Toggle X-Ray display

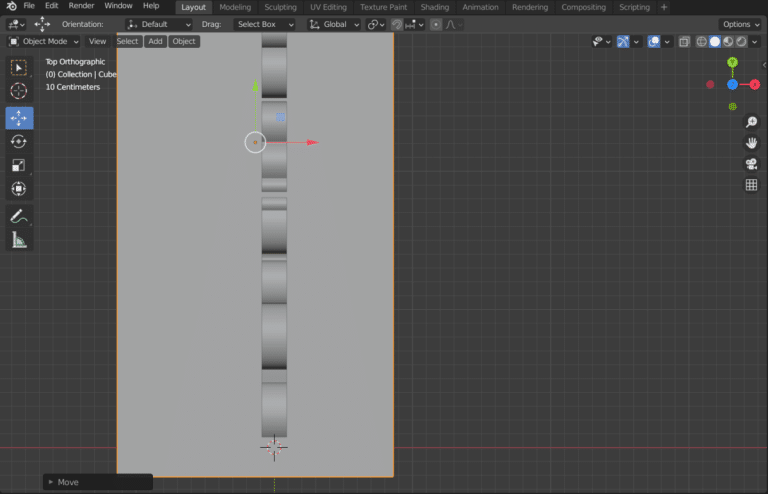click(684, 42)
